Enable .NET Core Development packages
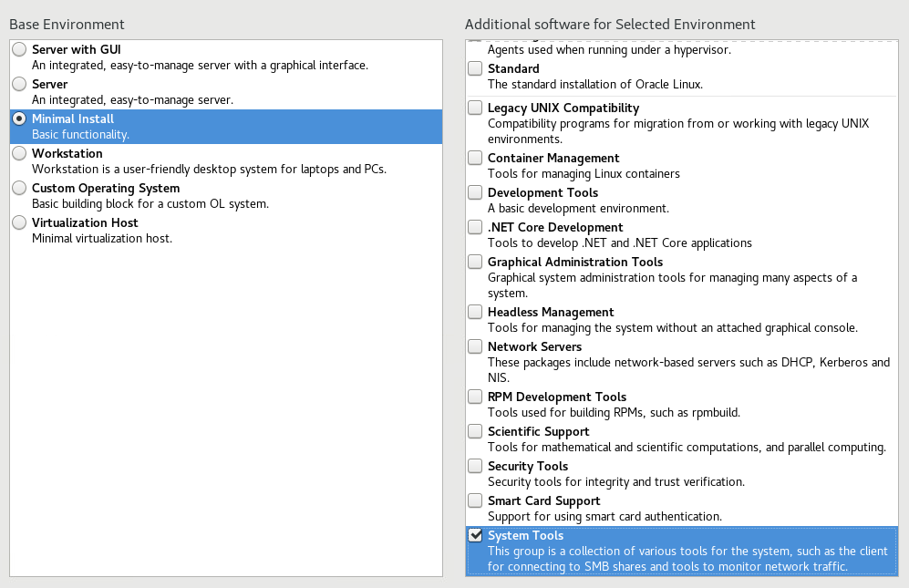Screen dimensions: 909x588 point(475,226)
